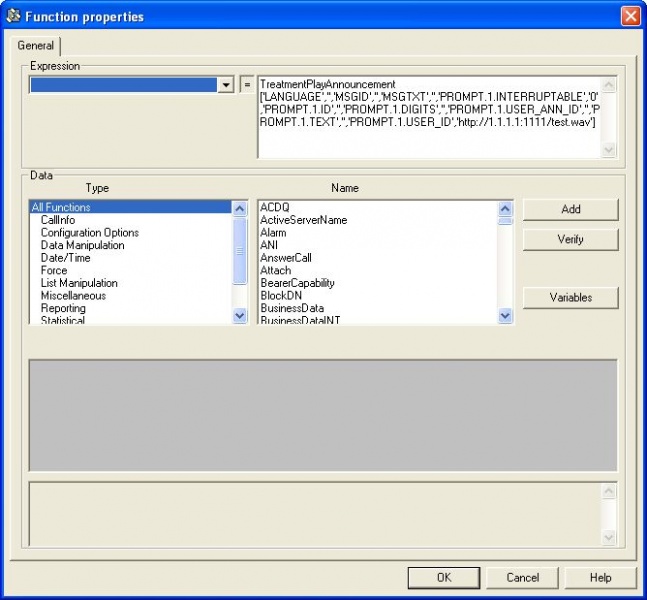Close the Function properties dialog

click(x=630, y=16)
